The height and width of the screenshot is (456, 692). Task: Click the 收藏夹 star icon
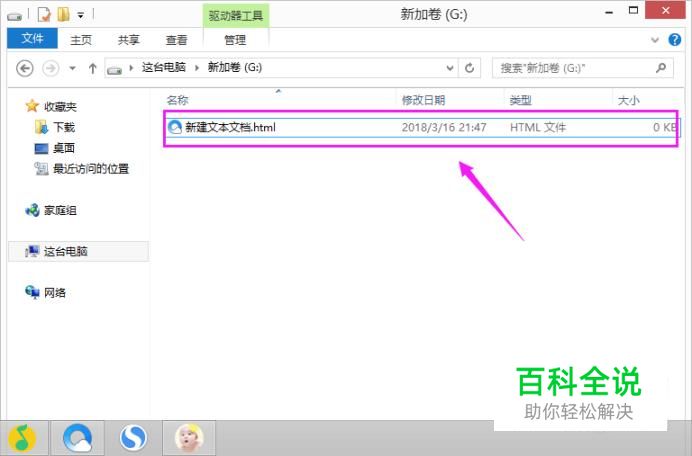click(x=32, y=106)
